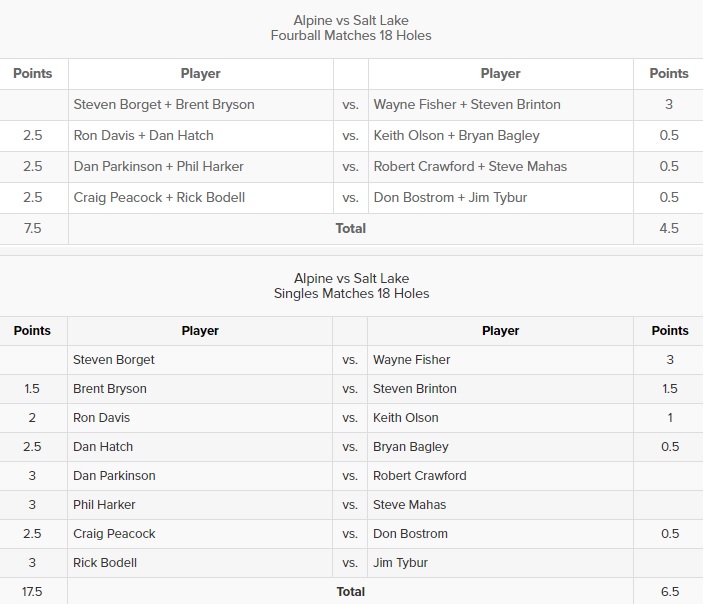Click the Fourball Matches 18 Holes heading

tap(351, 35)
